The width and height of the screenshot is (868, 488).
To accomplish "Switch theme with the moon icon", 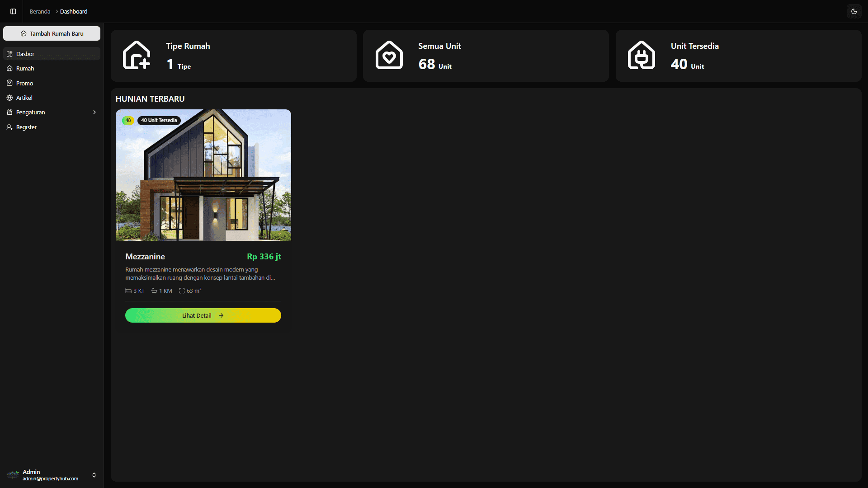I will pyautogui.click(x=854, y=11).
